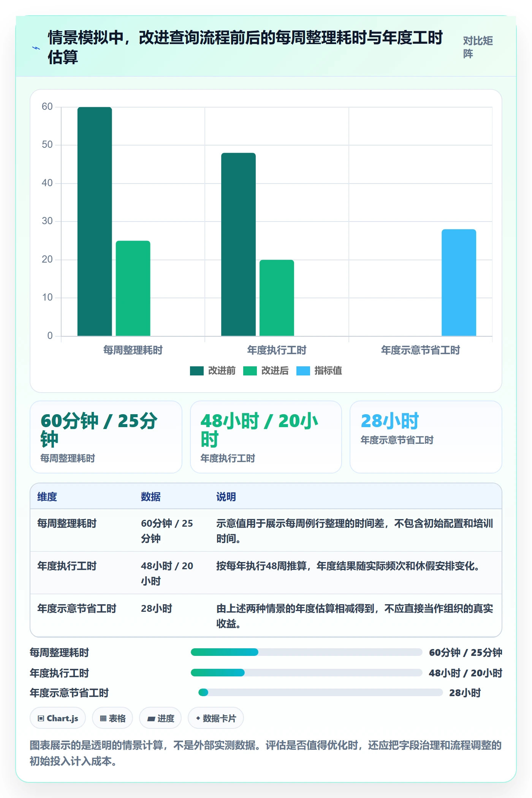Viewport: 532px width, 798px height.
Task: Toggle the 指标值 legend entry
Action: [319, 370]
